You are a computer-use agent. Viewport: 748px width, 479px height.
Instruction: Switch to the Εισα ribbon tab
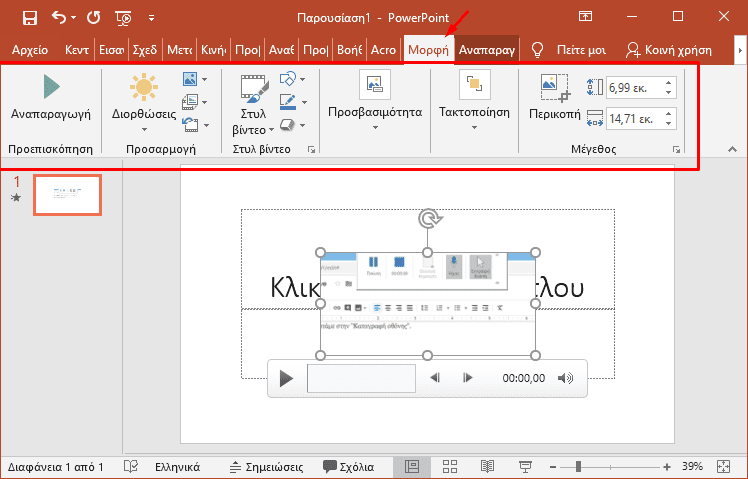pyautogui.click(x=112, y=50)
